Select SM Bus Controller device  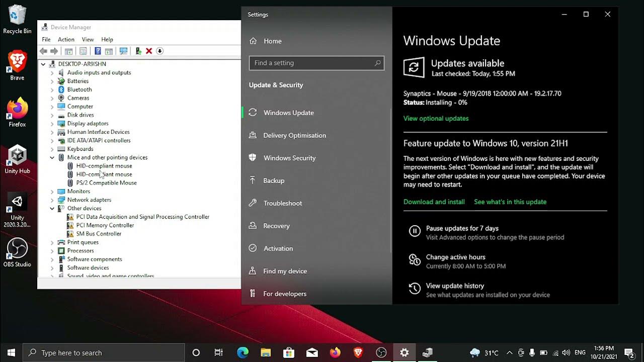pyautogui.click(x=99, y=234)
